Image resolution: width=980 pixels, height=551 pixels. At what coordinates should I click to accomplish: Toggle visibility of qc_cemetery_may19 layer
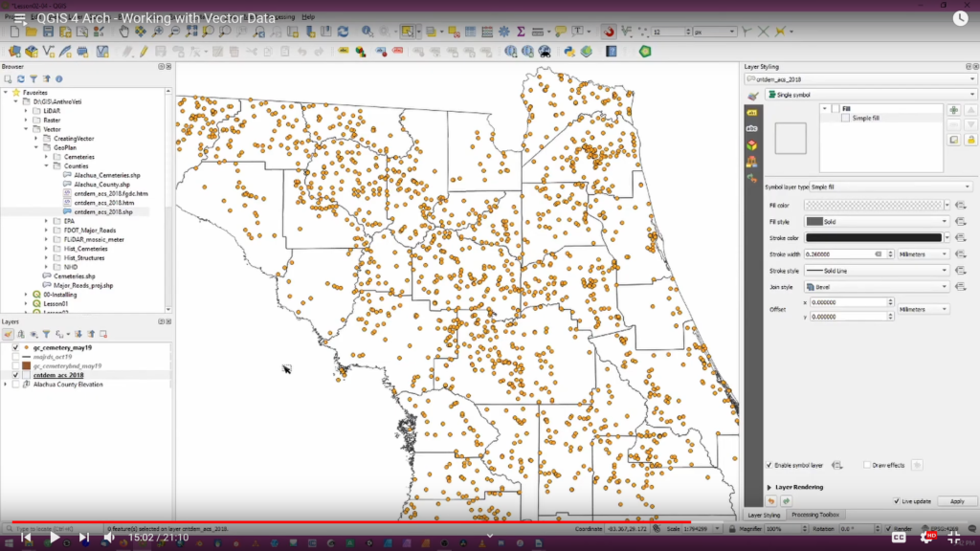coord(15,347)
